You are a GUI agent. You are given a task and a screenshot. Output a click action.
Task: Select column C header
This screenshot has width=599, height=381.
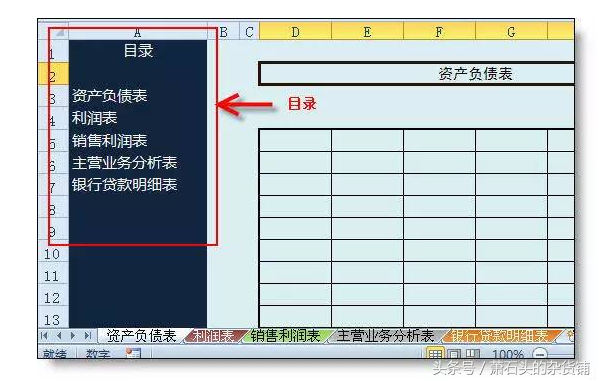click(249, 32)
